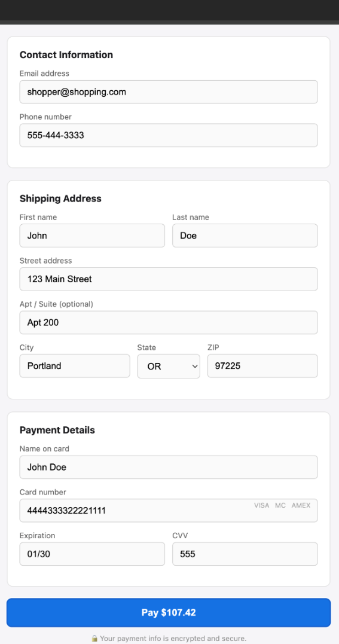Select the Expiration field showing 01/30
The width and height of the screenshot is (339, 644).
point(92,554)
